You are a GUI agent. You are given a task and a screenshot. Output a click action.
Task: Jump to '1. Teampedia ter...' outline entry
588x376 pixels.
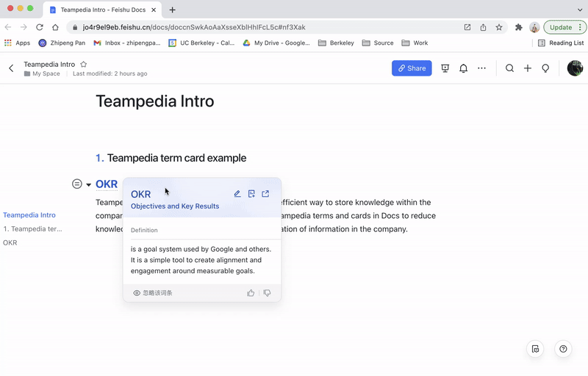[32, 229]
